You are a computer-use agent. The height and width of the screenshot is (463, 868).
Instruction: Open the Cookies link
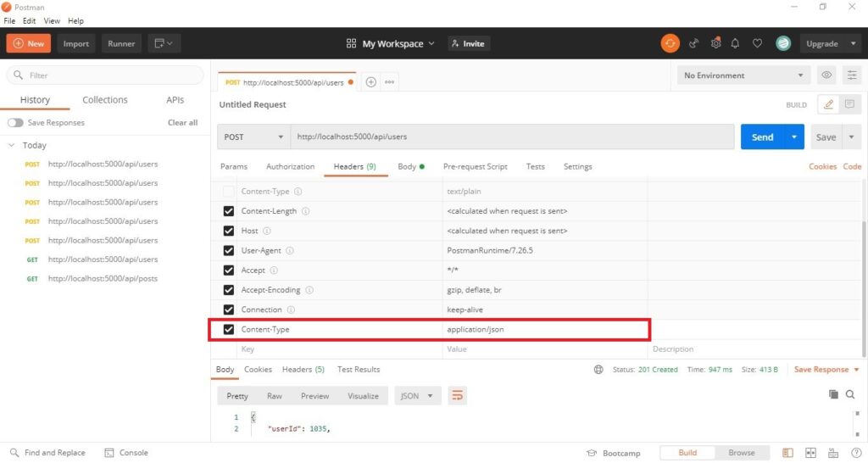click(x=822, y=166)
